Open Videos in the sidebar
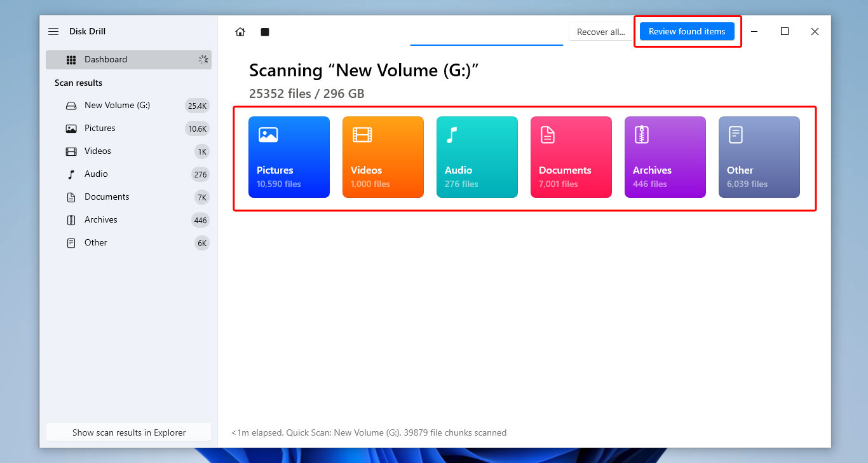 [x=128, y=151]
